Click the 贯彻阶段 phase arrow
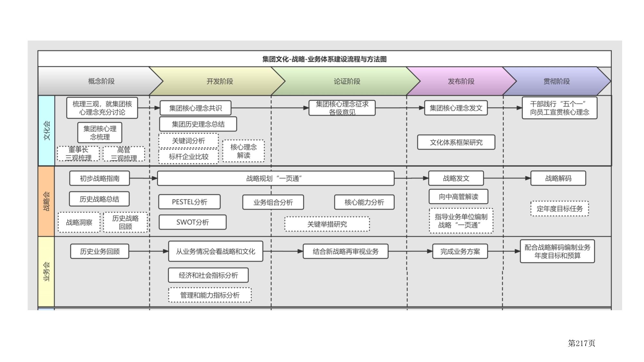The image size is (644, 362). click(556, 81)
